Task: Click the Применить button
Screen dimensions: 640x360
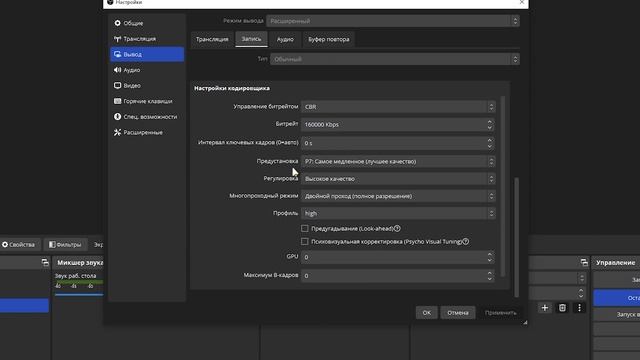Action: click(500, 313)
